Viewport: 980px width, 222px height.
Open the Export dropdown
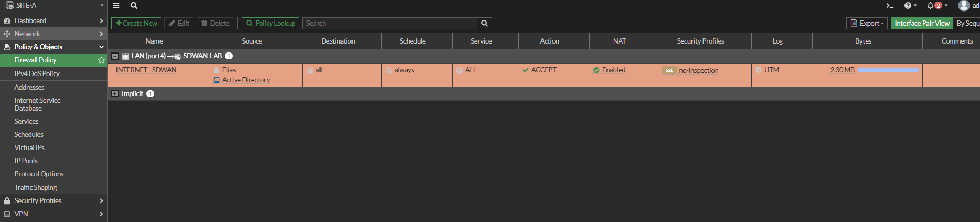coord(867,24)
